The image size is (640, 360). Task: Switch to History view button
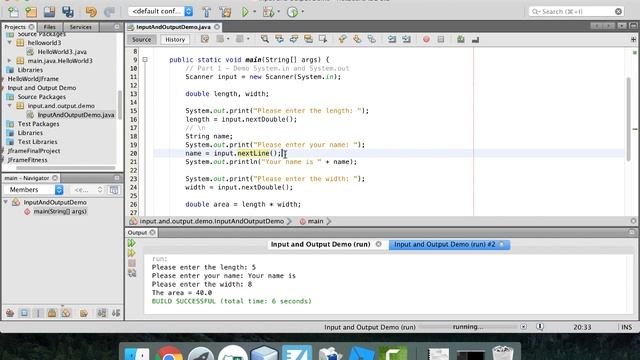click(x=175, y=40)
